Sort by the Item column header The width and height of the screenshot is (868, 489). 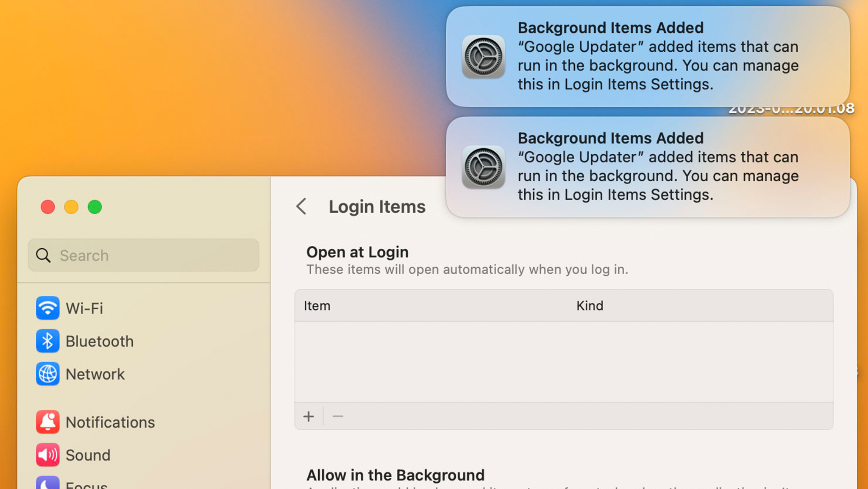coord(317,306)
